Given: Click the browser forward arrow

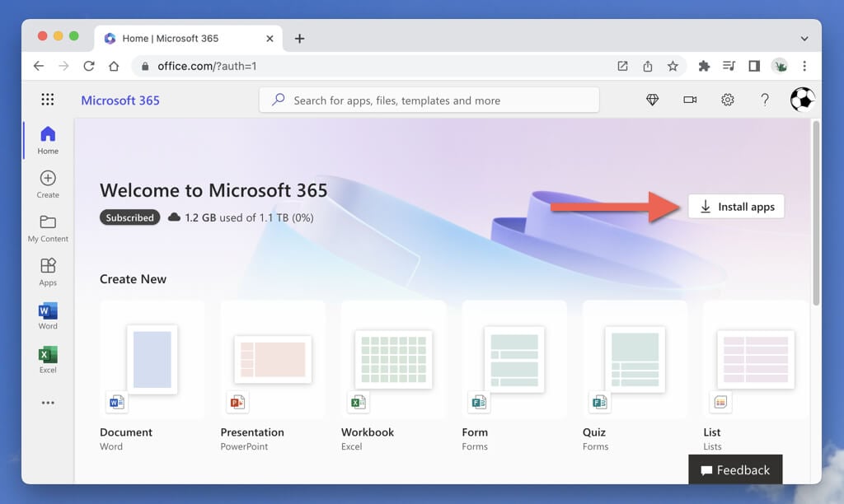Looking at the screenshot, I should click(x=63, y=66).
